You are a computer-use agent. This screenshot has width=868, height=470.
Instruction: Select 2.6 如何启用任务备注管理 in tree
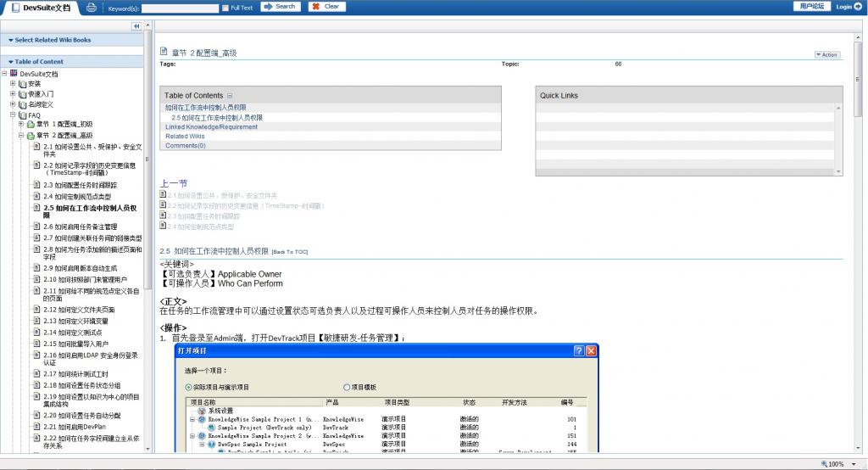[x=80, y=227]
